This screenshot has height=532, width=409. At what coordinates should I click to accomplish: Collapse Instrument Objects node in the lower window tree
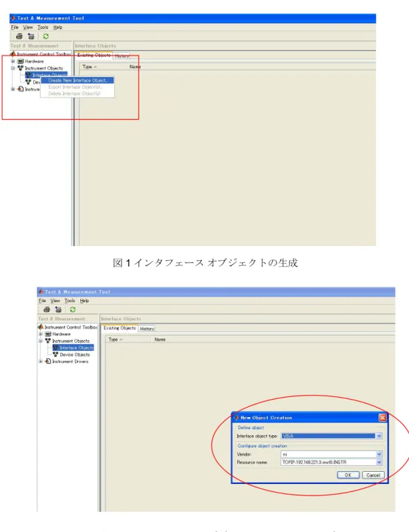pos(41,341)
